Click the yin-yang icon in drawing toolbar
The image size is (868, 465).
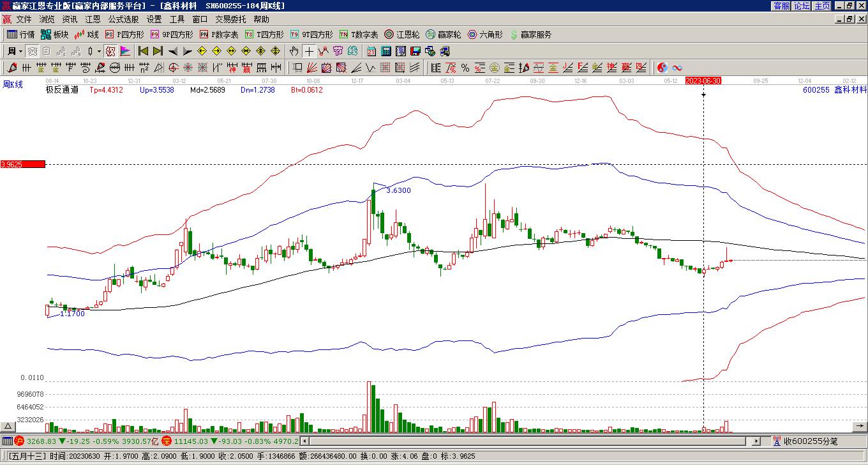click(x=662, y=68)
